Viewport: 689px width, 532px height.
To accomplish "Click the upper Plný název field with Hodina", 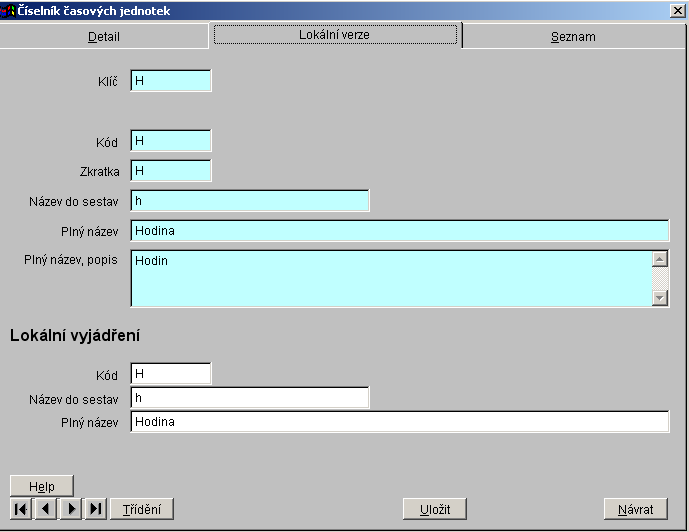I will (399, 231).
